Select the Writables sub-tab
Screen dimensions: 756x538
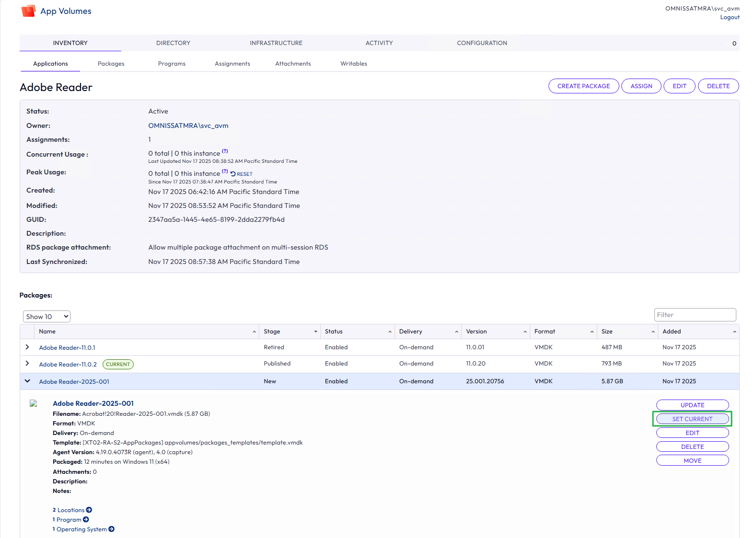point(354,63)
